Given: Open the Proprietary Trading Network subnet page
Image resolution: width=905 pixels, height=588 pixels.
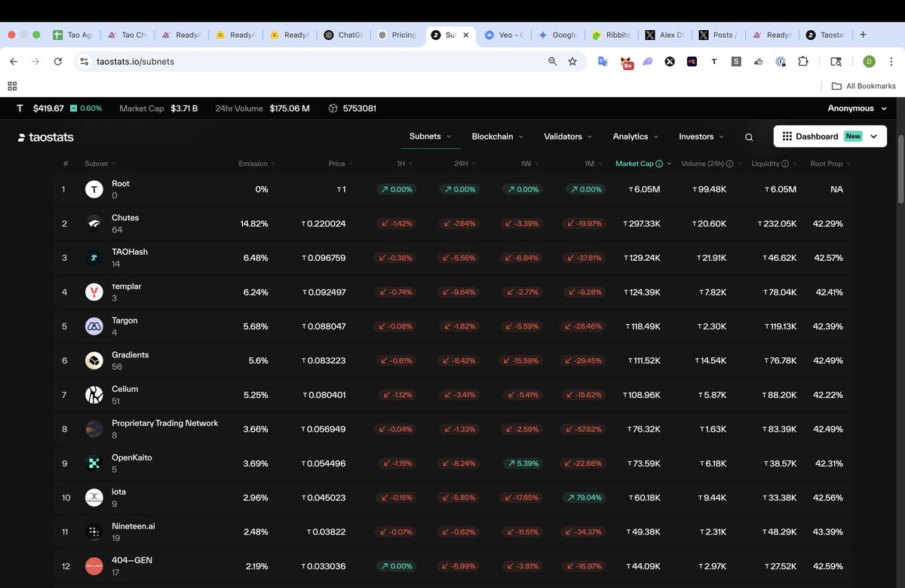Looking at the screenshot, I should pyautogui.click(x=164, y=423).
